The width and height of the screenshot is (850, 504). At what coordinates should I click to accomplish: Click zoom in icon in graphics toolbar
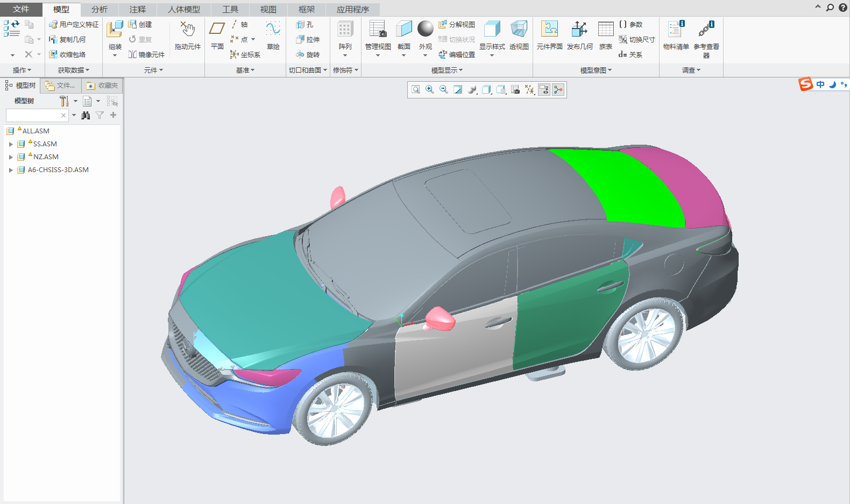pos(430,90)
